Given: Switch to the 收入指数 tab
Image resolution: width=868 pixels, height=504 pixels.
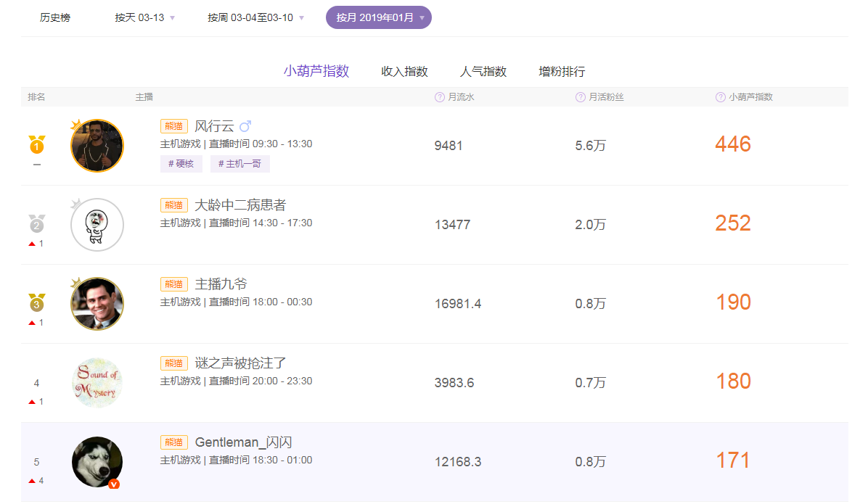Looking at the screenshot, I should [x=404, y=71].
